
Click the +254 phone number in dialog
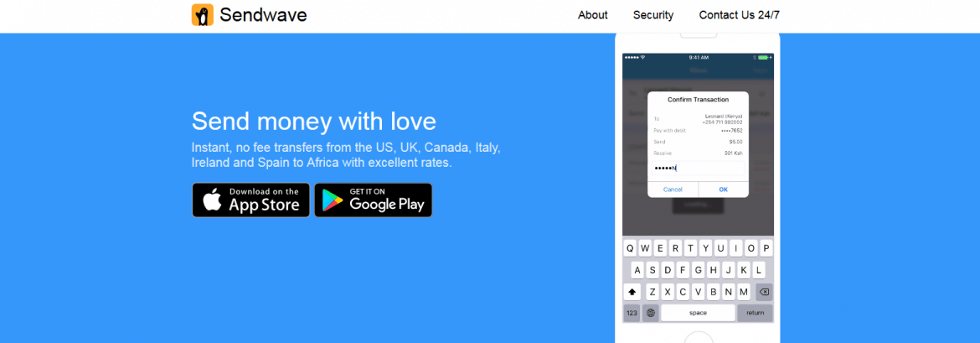[723, 122]
